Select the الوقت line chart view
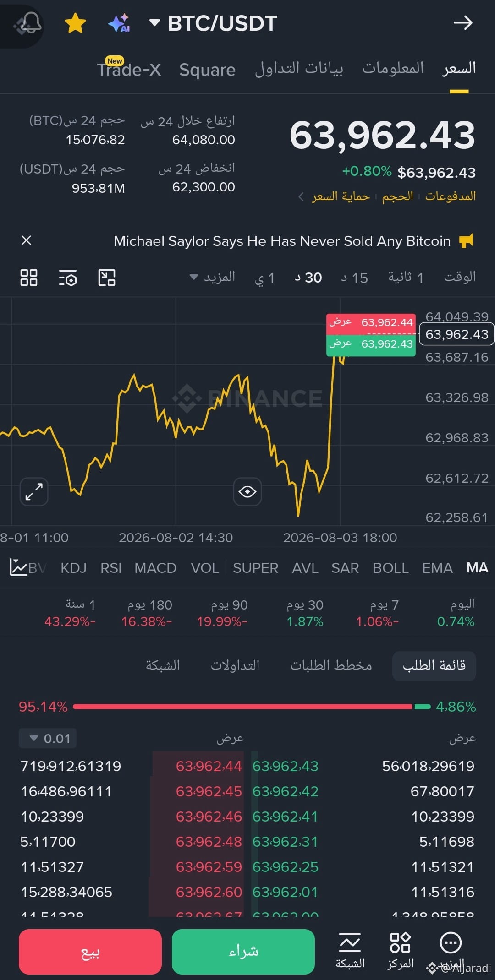This screenshot has height=980, width=495. [460, 277]
